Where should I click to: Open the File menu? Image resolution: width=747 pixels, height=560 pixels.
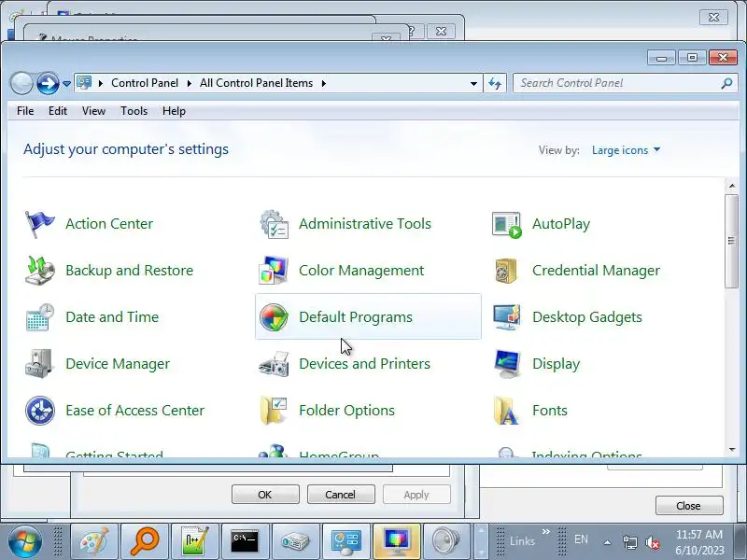coord(25,111)
